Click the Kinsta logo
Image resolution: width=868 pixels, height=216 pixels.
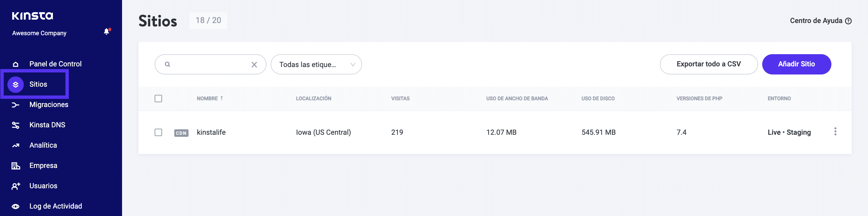click(33, 15)
